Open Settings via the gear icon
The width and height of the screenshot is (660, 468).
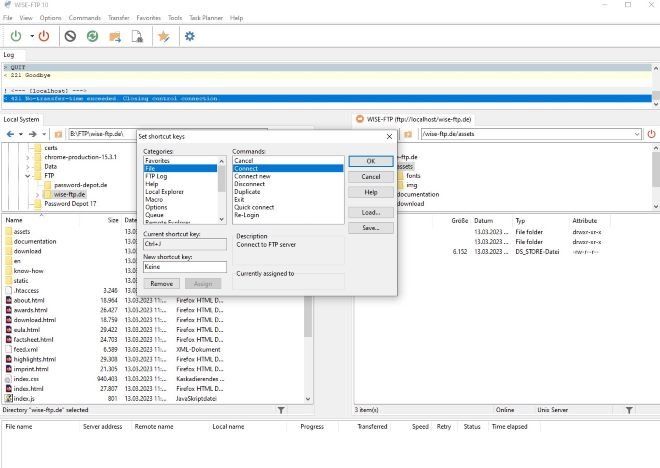point(190,36)
